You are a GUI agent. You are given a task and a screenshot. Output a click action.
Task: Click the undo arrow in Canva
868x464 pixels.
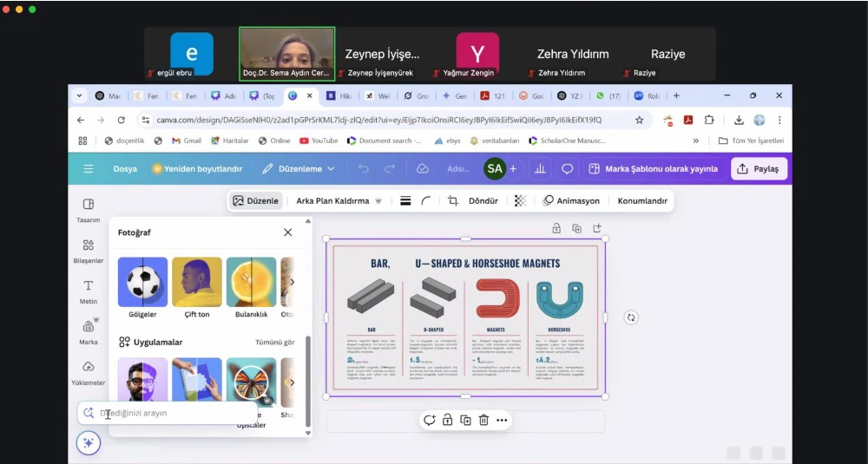364,168
